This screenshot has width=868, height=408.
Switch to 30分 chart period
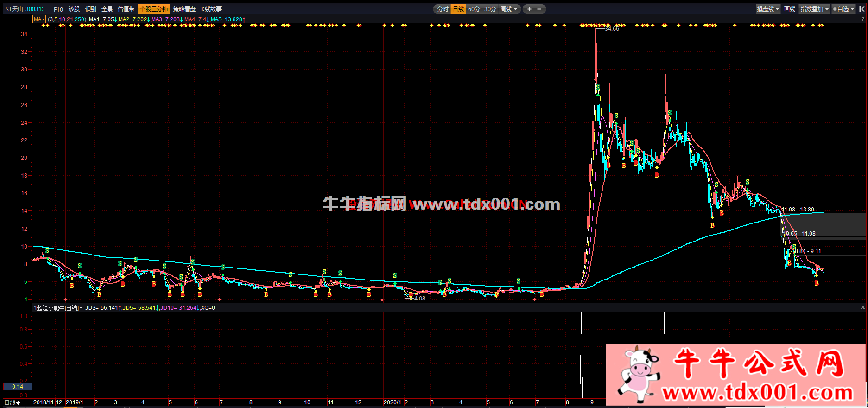[490, 9]
